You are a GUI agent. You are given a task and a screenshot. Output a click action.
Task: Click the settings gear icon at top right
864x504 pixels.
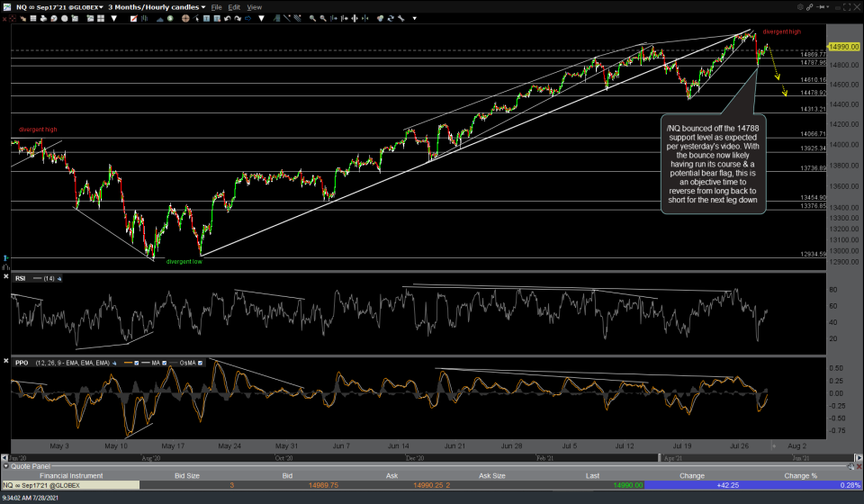tap(800, 7)
